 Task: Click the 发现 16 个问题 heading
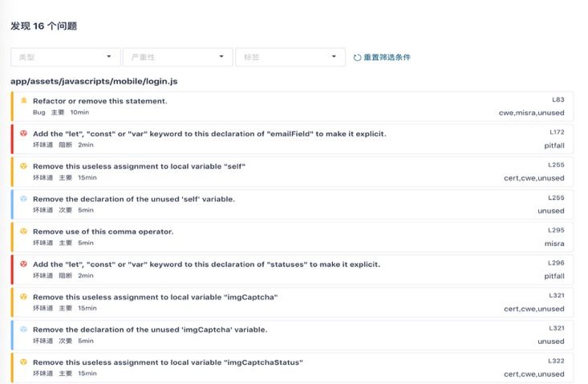click(43, 26)
